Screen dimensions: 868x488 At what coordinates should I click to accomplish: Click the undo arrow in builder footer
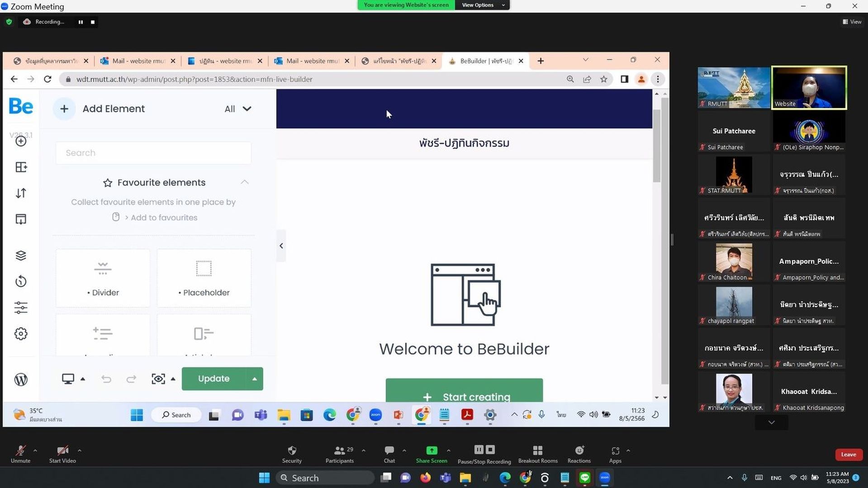point(106,379)
